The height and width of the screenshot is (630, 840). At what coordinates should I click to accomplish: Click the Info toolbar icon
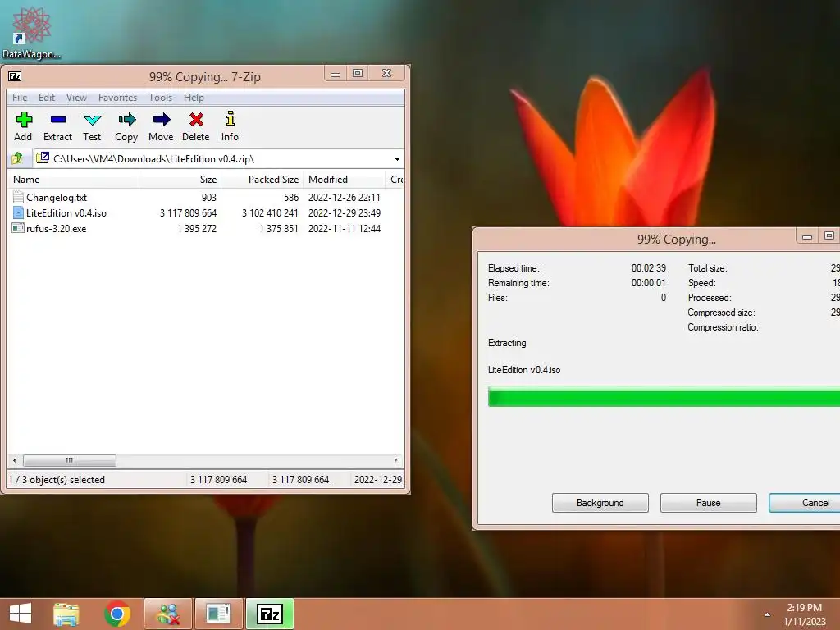(231, 118)
